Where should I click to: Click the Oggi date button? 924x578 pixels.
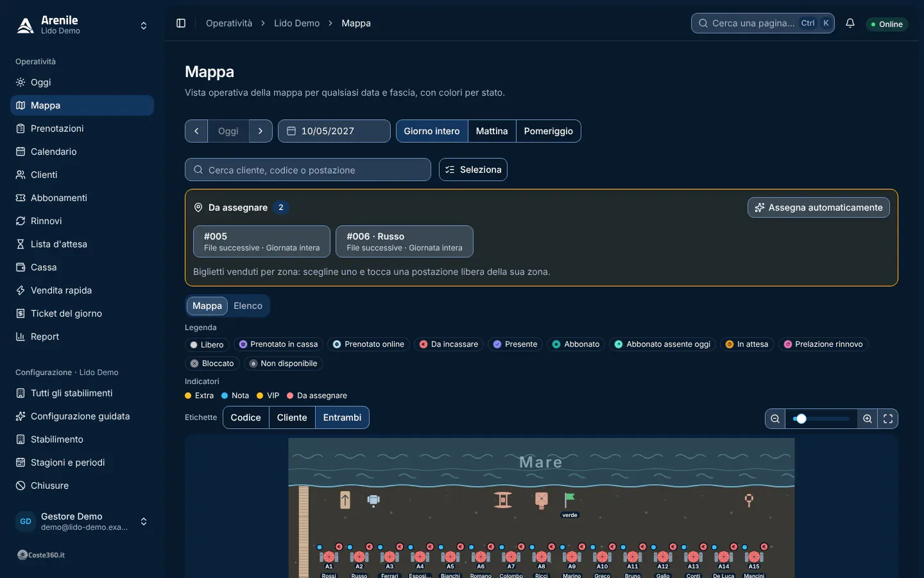tap(228, 131)
